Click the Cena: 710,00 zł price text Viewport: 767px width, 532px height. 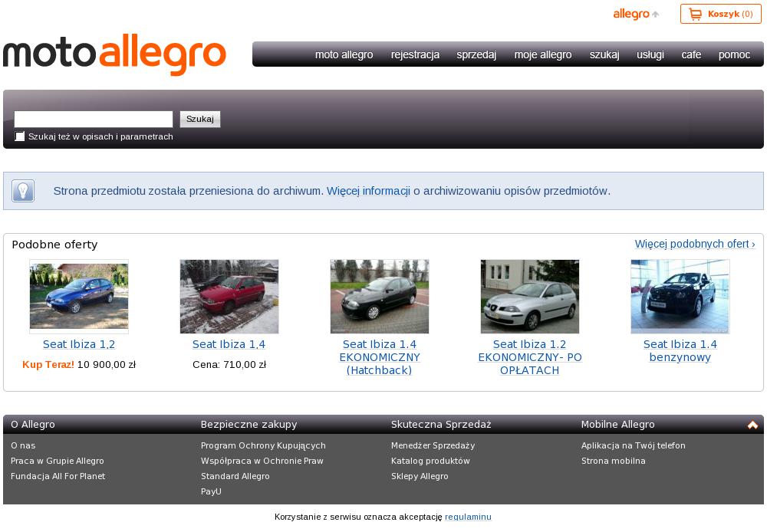(x=229, y=364)
